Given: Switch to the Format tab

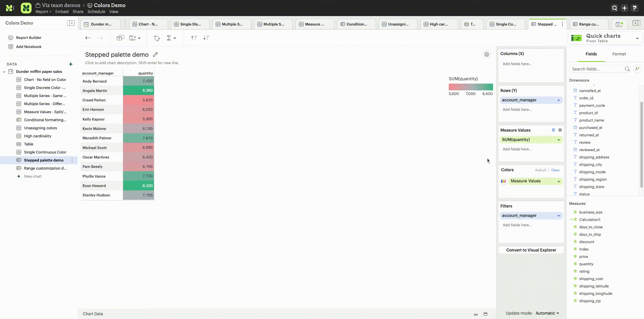Looking at the screenshot, I should click(x=619, y=54).
